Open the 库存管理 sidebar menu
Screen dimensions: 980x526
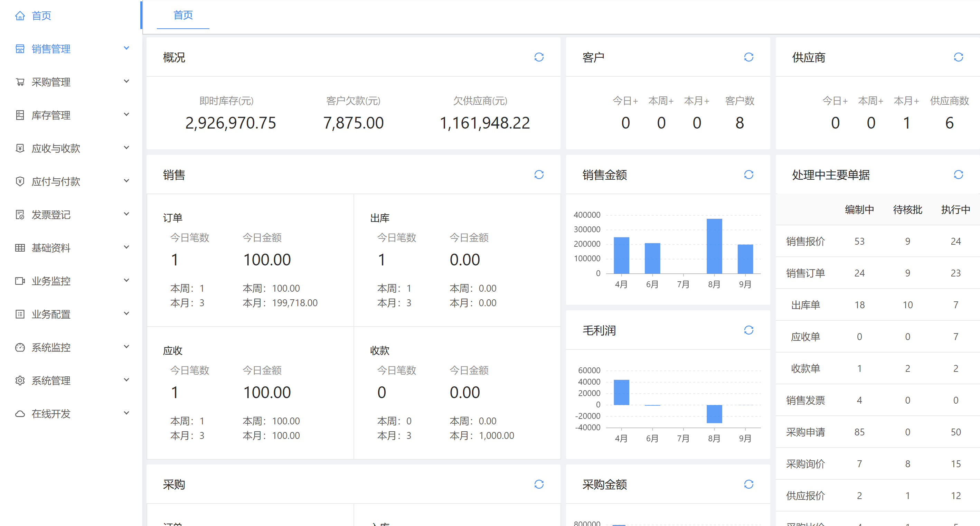[x=71, y=115]
